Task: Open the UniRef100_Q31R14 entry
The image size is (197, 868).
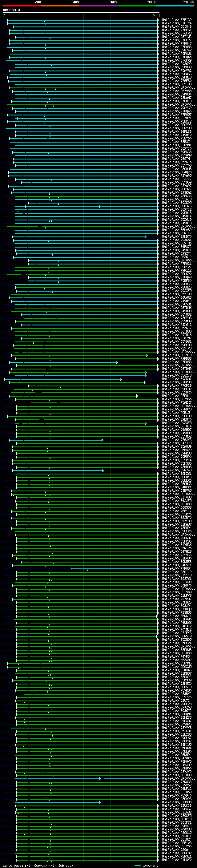Action: coord(177,460)
